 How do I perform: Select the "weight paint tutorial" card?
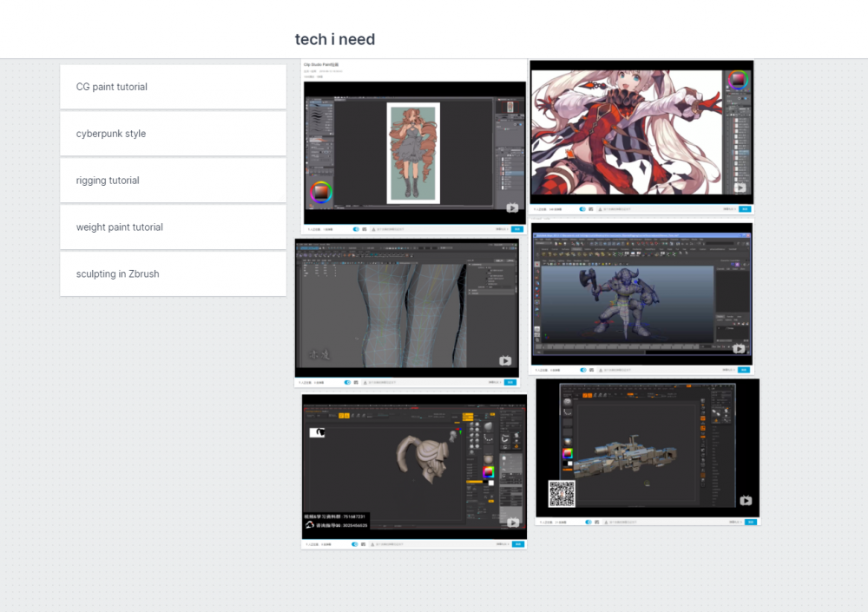pyautogui.click(x=173, y=227)
